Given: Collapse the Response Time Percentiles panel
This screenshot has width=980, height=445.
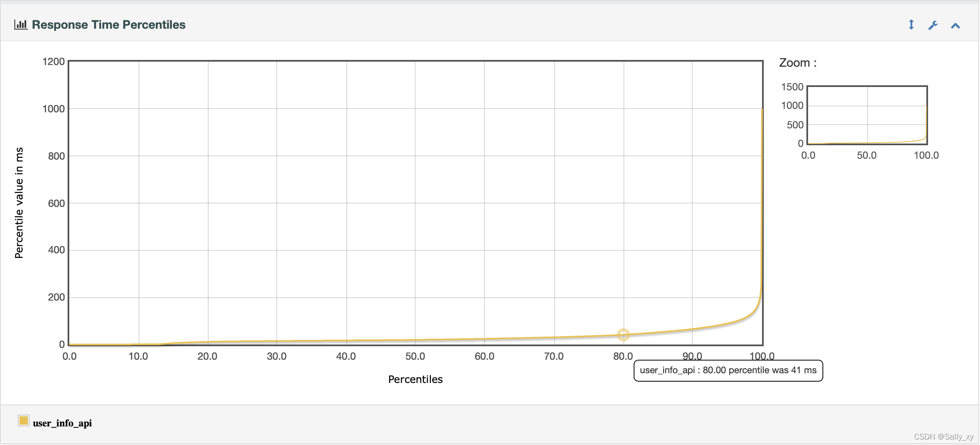Looking at the screenshot, I should click(955, 26).
